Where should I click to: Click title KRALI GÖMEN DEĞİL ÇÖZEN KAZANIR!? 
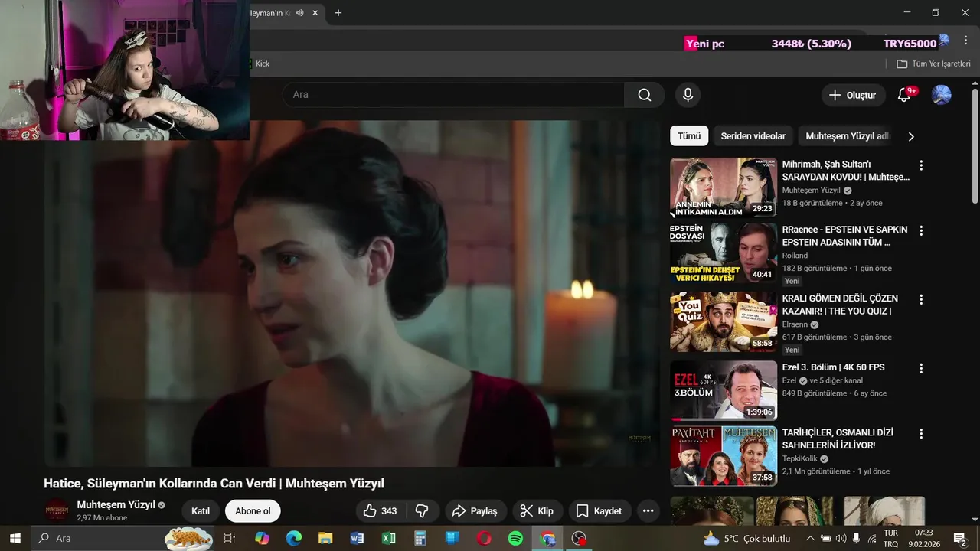[x=840, y=305]
